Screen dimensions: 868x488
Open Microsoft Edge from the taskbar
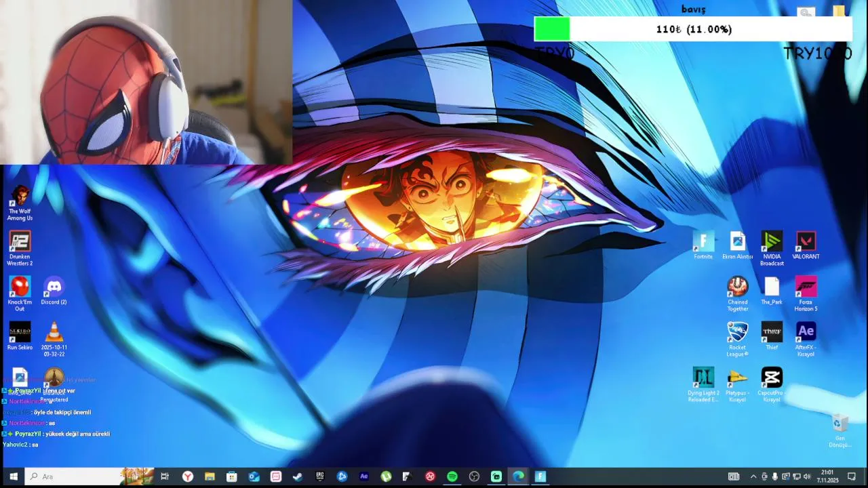pos(518,476)
